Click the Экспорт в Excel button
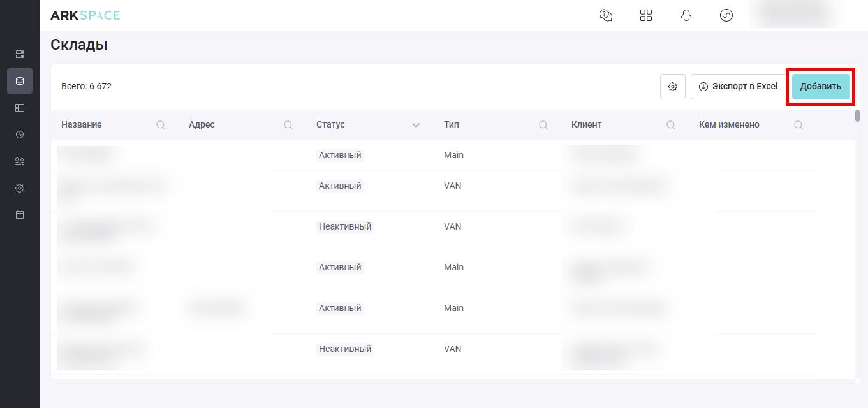Image resolution: width=868 pixels, height=408 pixels. point(739,87)
